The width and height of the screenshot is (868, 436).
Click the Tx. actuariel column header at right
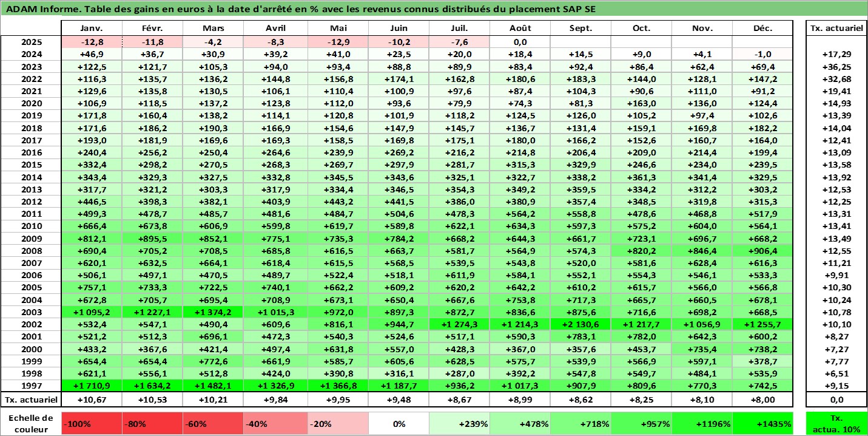[x=836, y=29]
